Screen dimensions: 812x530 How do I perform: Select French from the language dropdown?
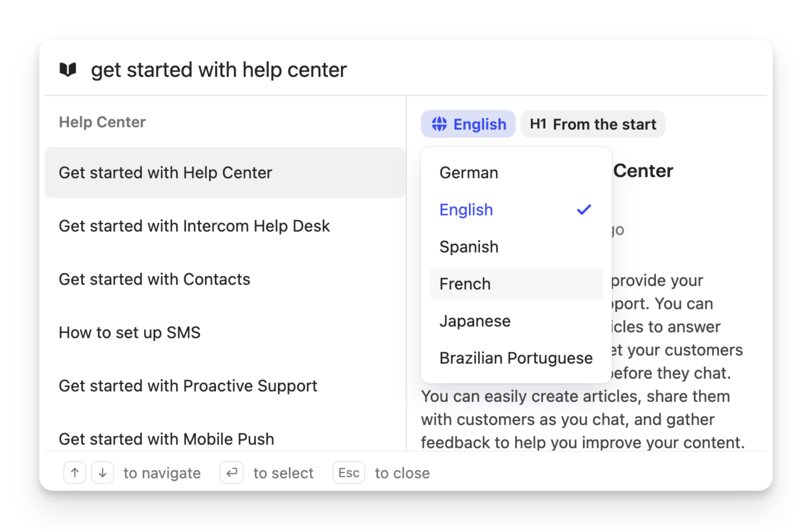click(465, 284)
